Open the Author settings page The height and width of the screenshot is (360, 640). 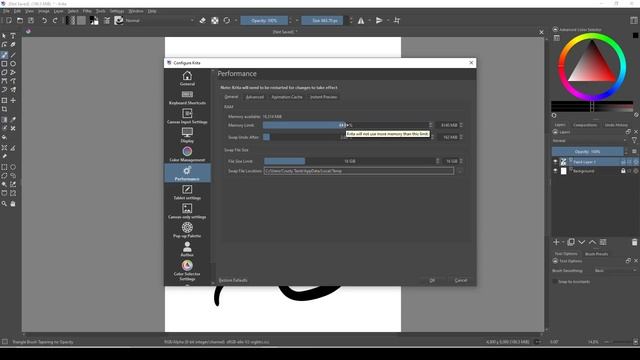tap(187, 249)
